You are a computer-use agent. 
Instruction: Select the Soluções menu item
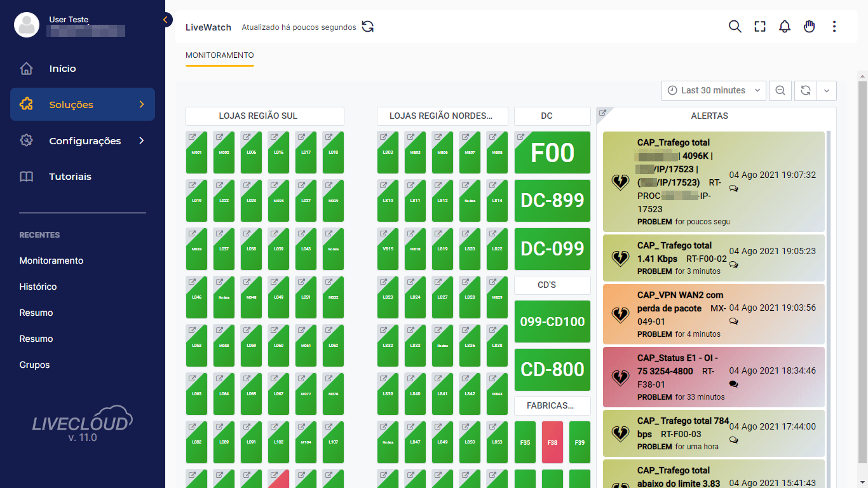point(83,104)
